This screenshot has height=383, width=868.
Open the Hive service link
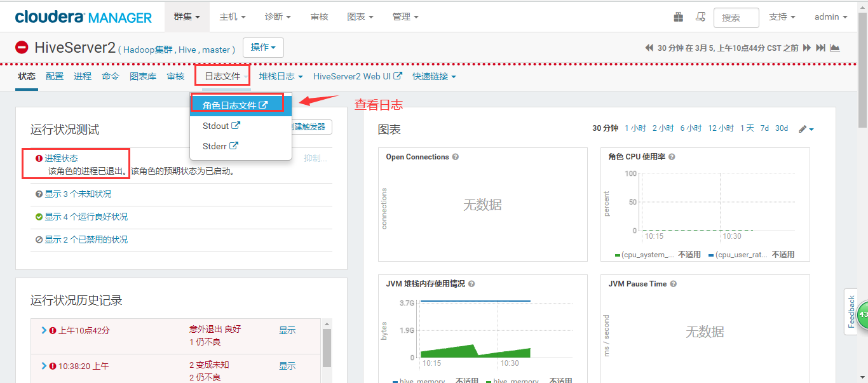pos(187,49)
